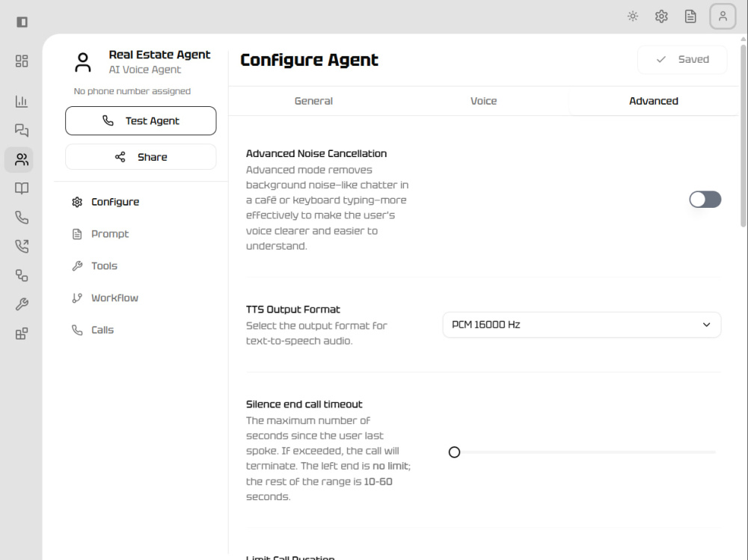This screenshot has height=560, width=748.
Task: Enable Advanced Noise Cancellation toggle
Action: [x=705, y=200]
